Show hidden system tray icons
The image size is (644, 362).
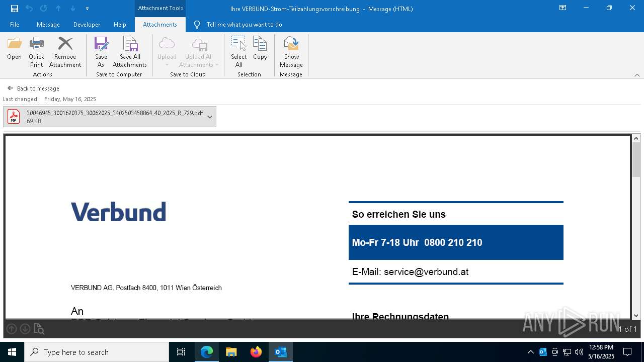(x=530, y=352)
